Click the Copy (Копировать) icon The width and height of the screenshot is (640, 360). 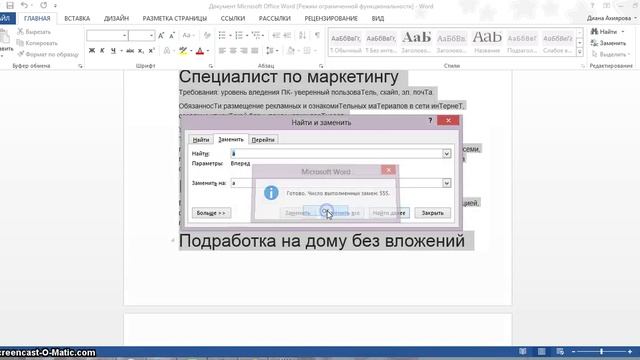coord(20,43)
